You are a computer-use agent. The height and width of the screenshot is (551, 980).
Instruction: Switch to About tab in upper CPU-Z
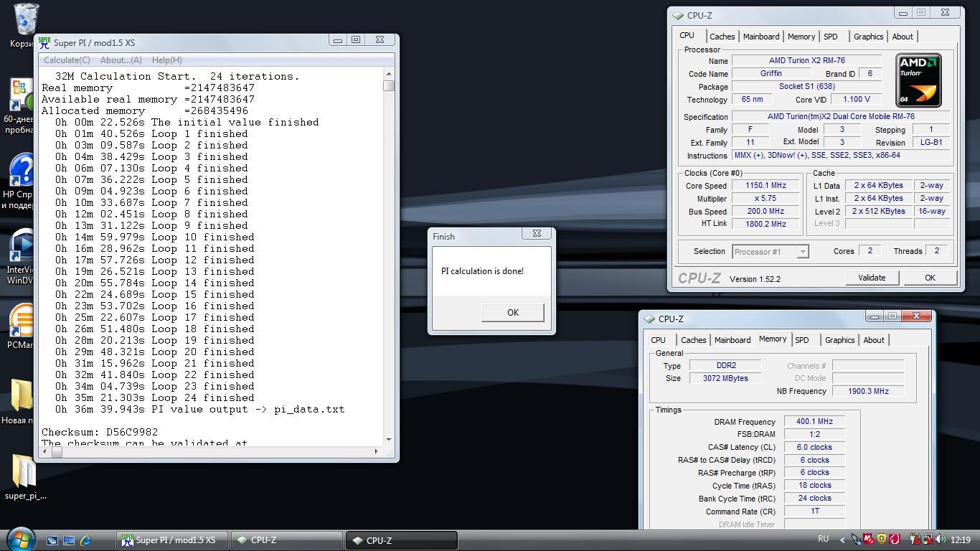tap(903, 37)
